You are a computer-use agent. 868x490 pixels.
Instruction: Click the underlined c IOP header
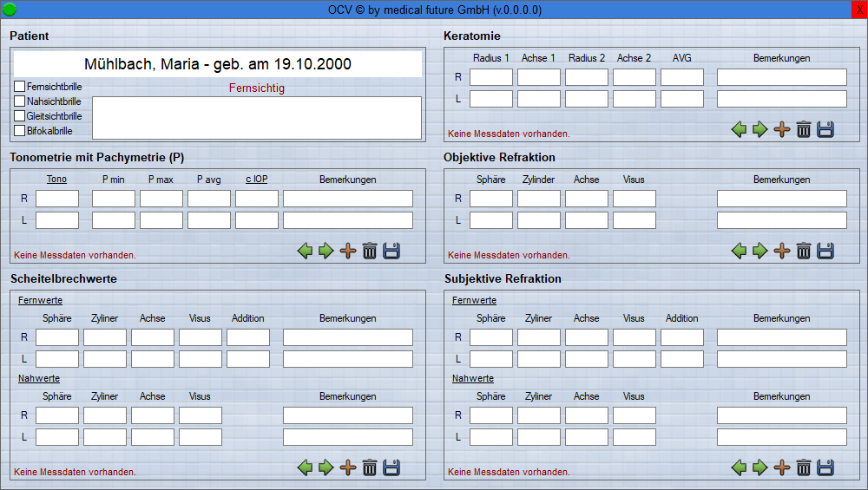(x=256, y=180)
